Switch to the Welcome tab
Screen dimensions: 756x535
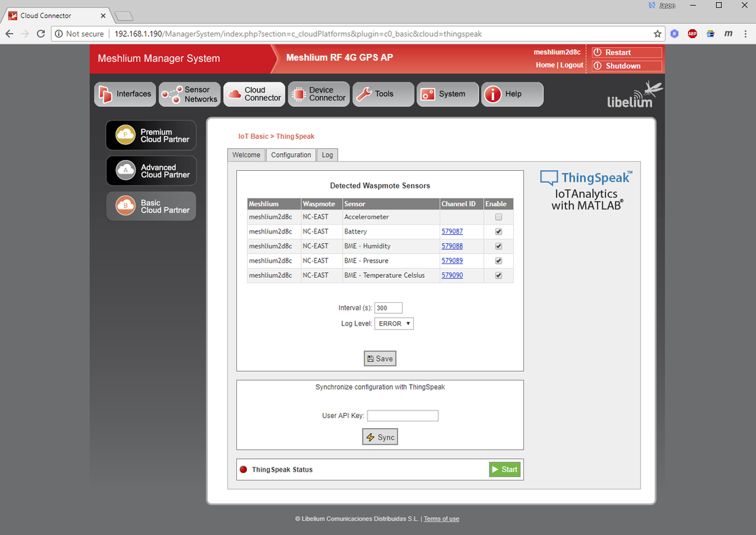[246, 155]
